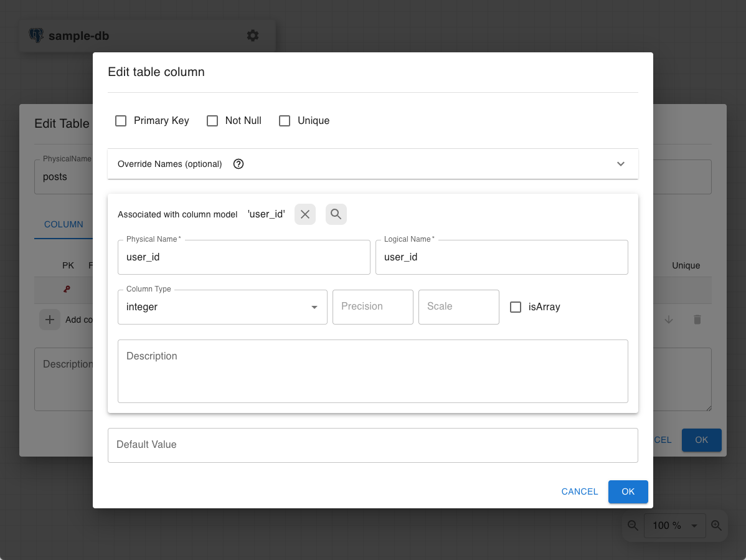
Task: Move column down with arrow icon
Action: coord(668,320)
